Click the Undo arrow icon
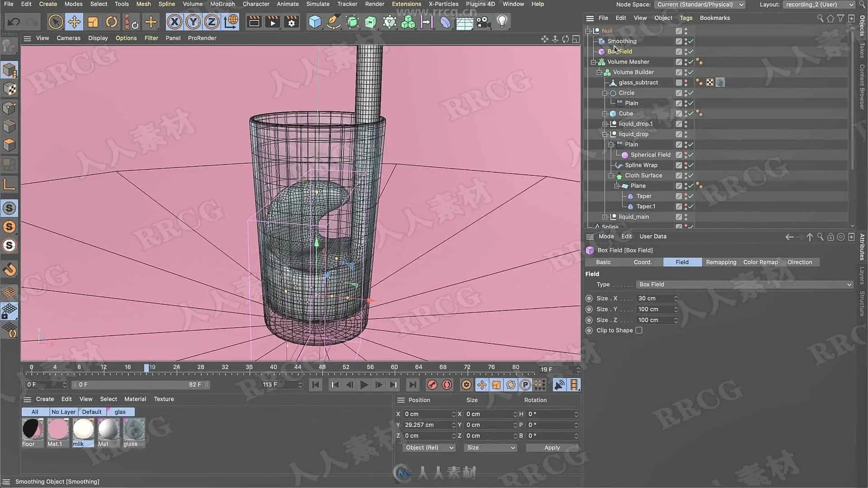This screenshot has width=868, height=488. 14,22
